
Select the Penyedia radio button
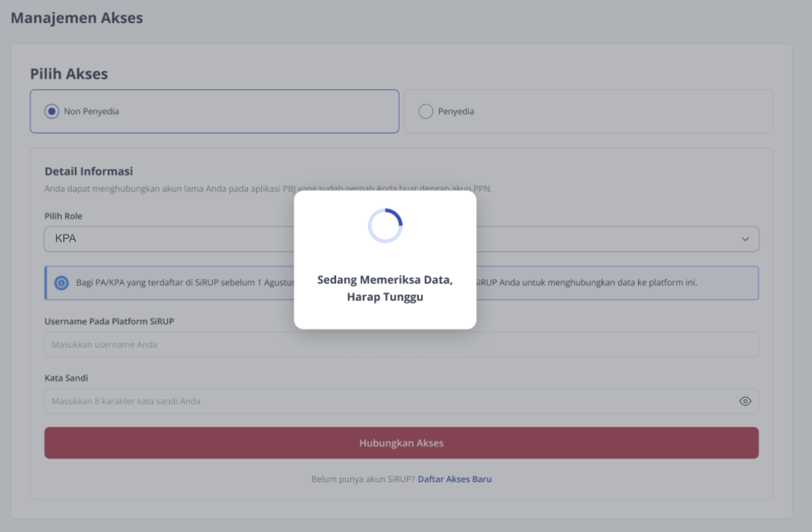426,111
